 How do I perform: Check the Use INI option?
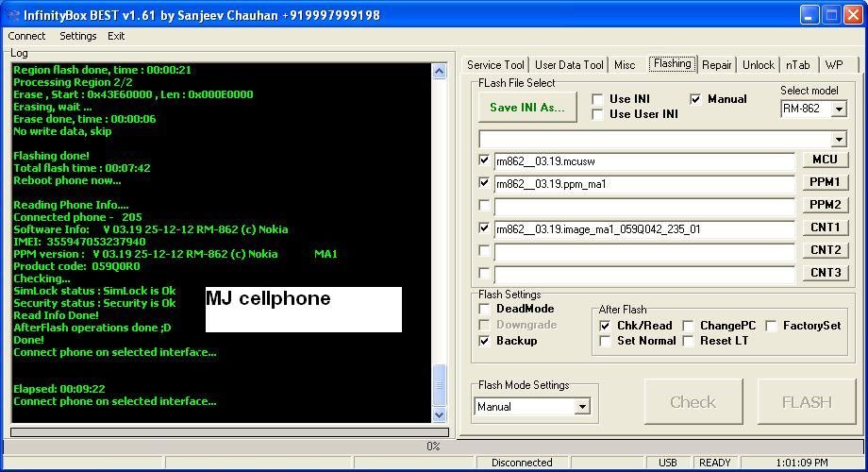(597, 99)
